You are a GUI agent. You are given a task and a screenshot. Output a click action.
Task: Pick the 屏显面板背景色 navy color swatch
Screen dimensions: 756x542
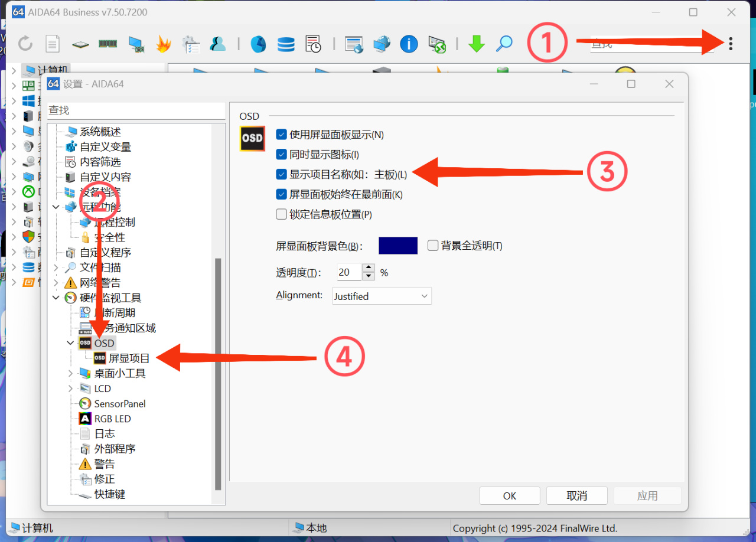point(398,246)
